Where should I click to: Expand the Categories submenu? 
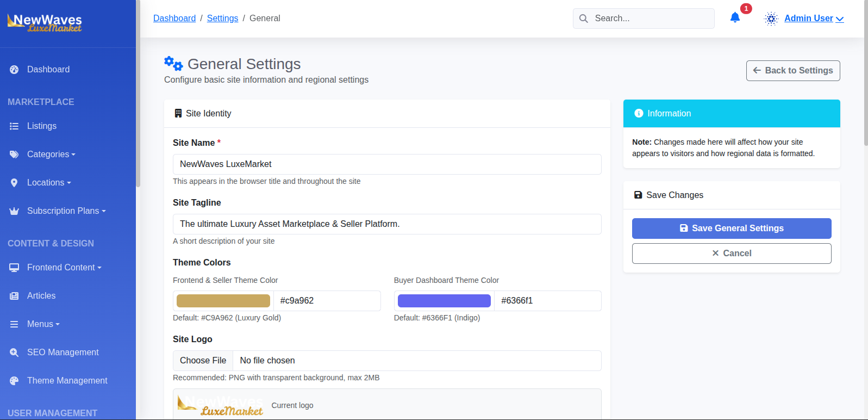51,155
